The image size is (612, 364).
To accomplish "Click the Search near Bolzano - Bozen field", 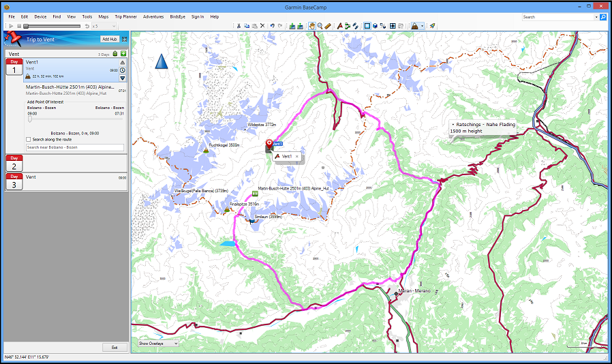I will coord(75,147).
